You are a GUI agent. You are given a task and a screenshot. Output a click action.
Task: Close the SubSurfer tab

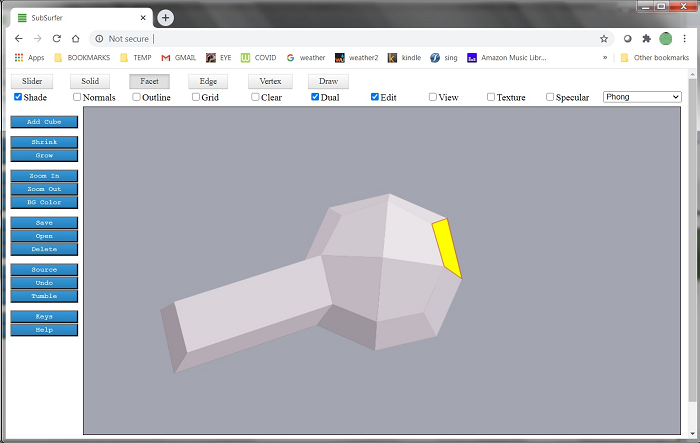click(143, 18)
